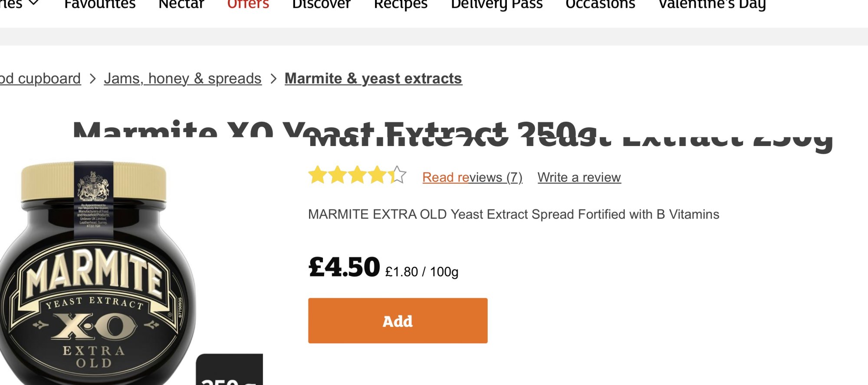
Task: Click the first yellow rating star
Action: click(317, 175)
